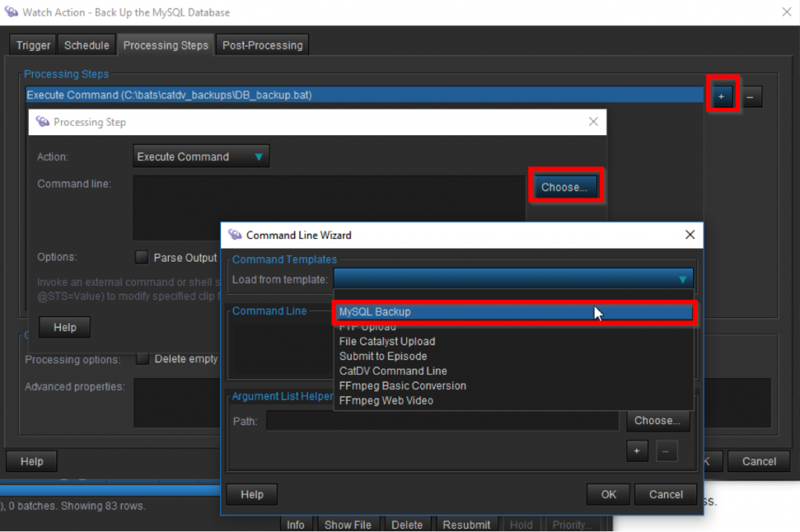Image resolution: width=800 pixels, height=532 pixels.
Task: Click into the Path input field
Action: 441,421
